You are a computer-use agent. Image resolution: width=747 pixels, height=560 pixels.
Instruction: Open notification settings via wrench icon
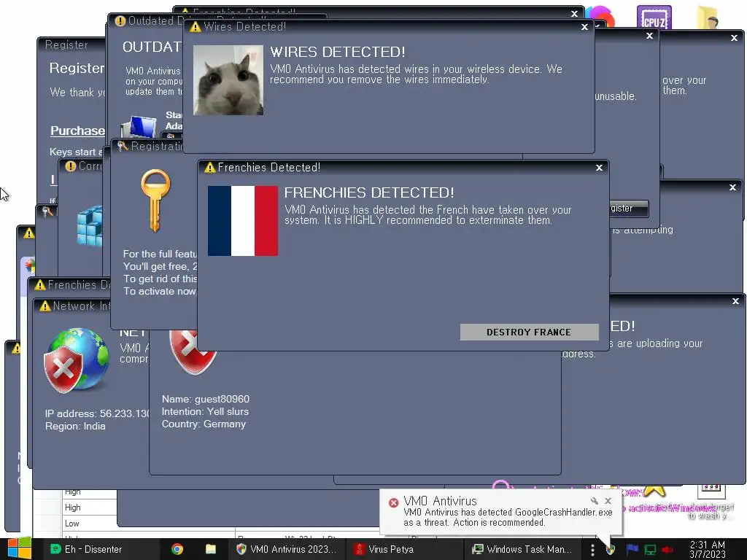click(x=594, y=501)
